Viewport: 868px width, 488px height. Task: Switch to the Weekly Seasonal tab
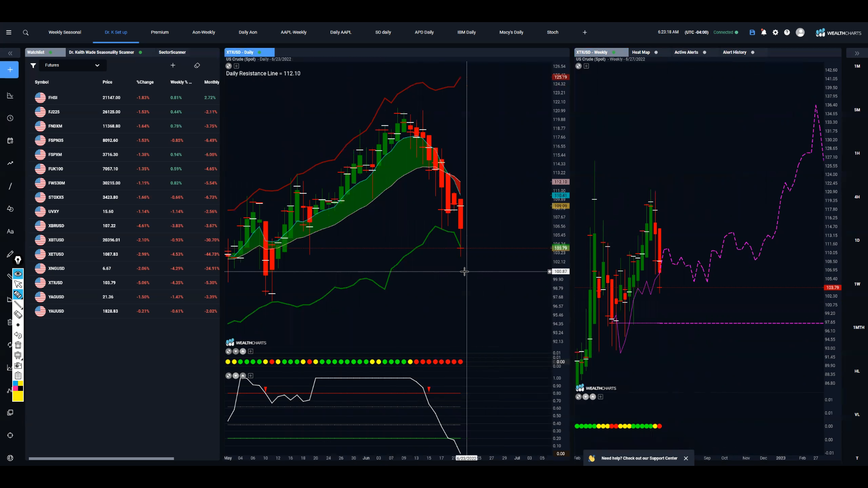click(x=65, y=33)
